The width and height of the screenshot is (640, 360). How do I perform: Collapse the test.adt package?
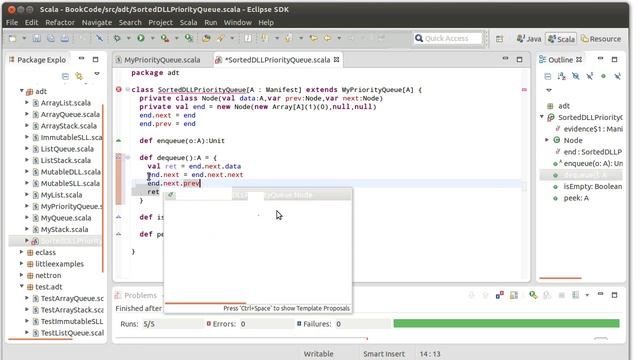[x=22, y=287]
